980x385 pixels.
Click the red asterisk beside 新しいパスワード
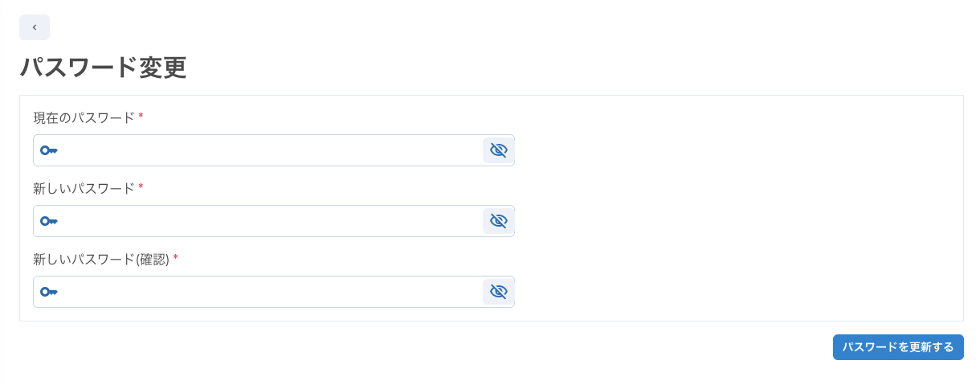tap(141, 186)
